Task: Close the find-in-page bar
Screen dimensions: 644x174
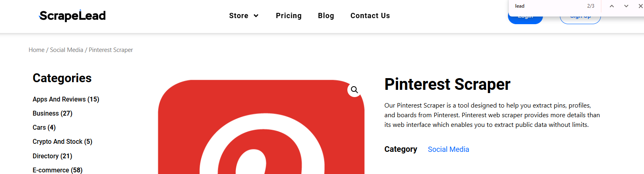Action: click(640, 6)
